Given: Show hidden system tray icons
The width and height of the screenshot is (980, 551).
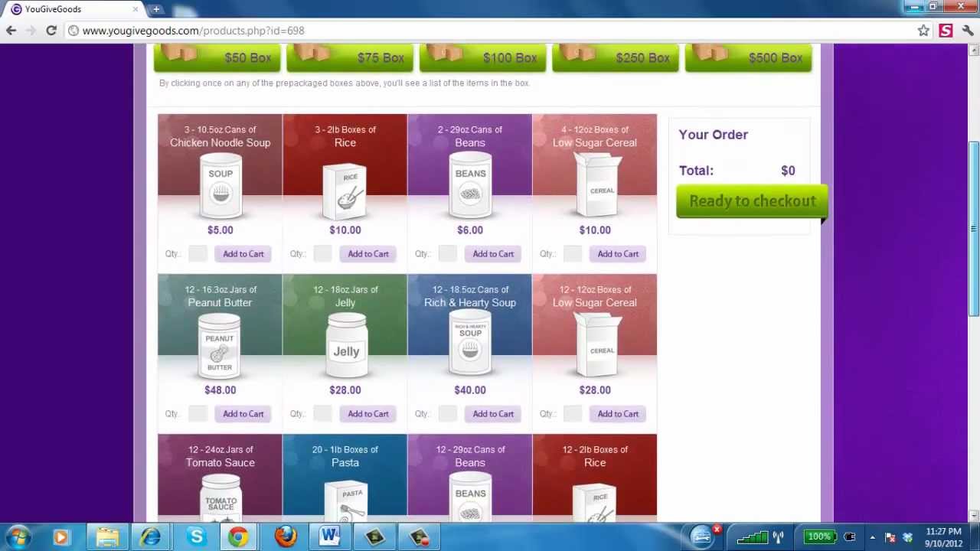Looking at the screenshot, I should click(x=872, y=537).
